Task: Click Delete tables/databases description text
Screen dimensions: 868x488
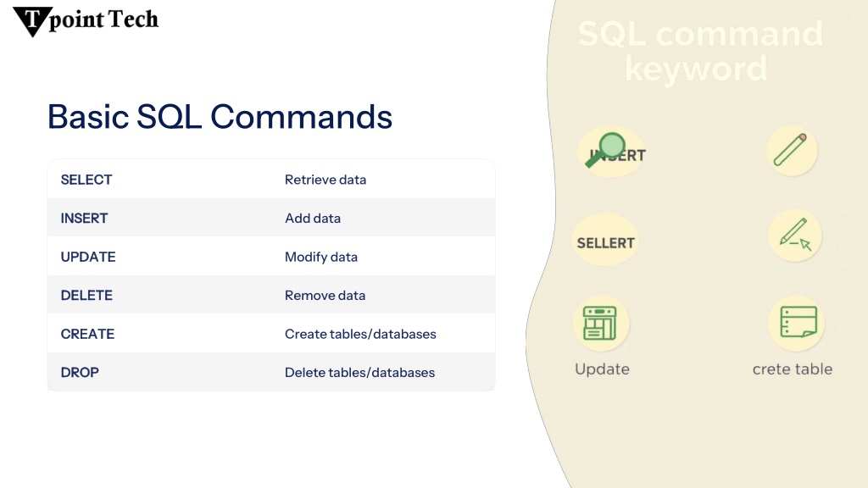Action: pyautogui.click(x=359, y=373)
